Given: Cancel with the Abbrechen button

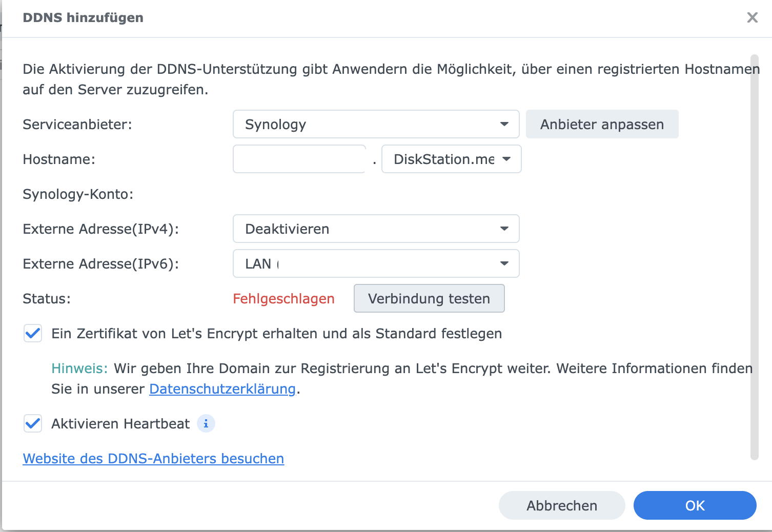Looking at the screenshot, I should pos(562,506).
